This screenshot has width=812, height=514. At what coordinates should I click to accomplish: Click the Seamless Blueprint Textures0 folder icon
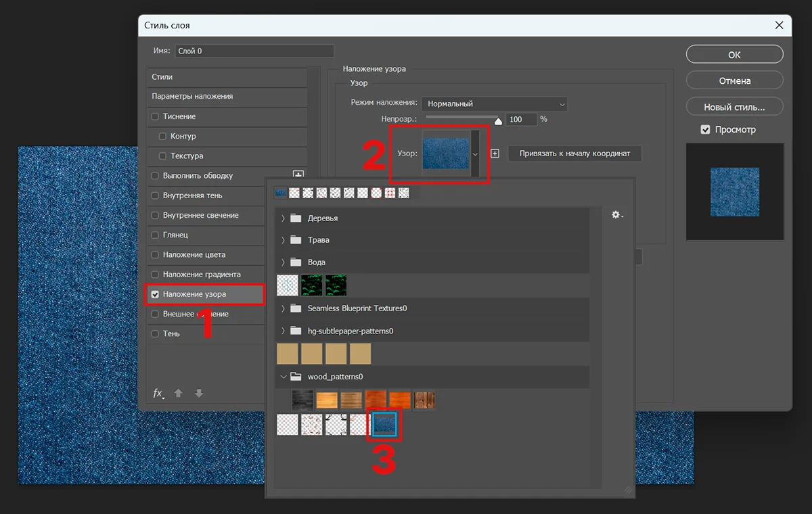pos(295,308)
